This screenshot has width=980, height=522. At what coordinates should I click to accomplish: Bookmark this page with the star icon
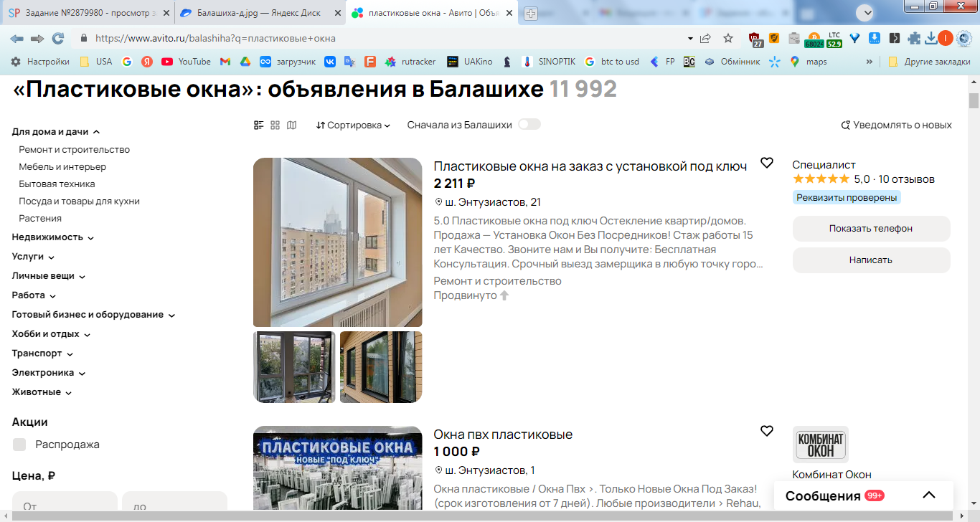pyautogui.click(x=728, y=38)
